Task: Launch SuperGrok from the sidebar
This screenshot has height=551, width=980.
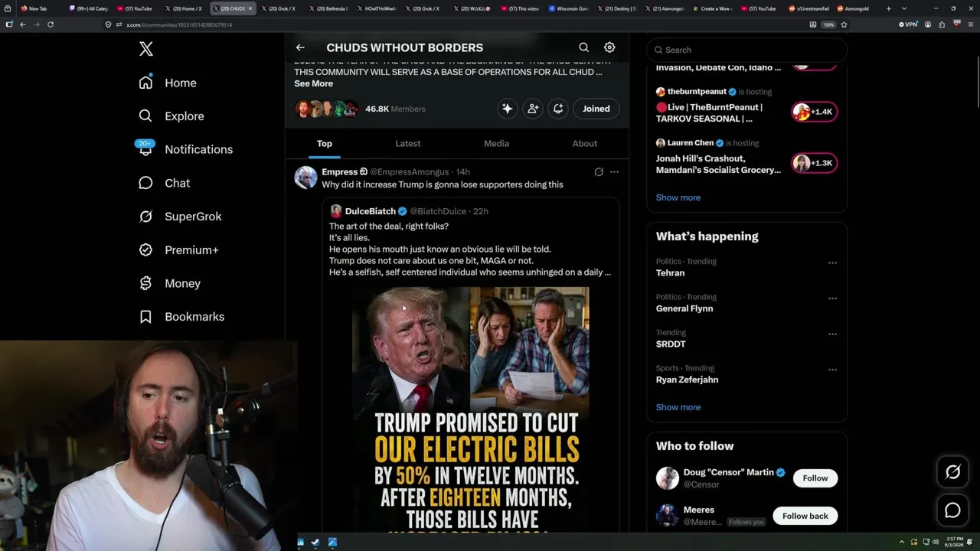Action: click(x=181, y=217)
